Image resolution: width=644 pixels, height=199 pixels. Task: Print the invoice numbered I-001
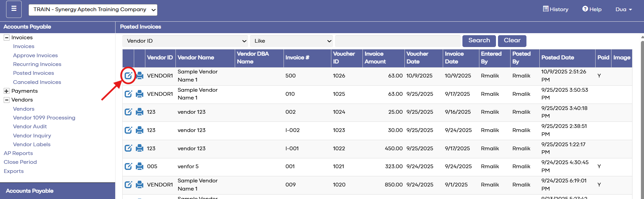[140, 148]
